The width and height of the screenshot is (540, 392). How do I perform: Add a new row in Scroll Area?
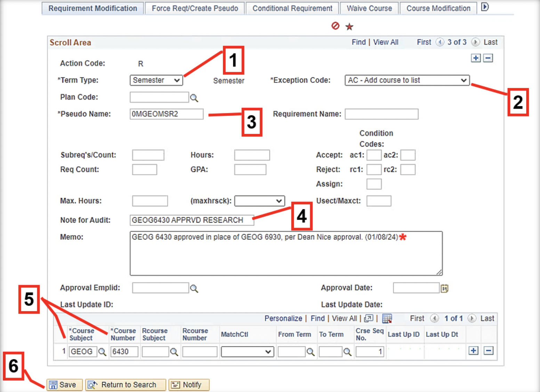(476, 58)
